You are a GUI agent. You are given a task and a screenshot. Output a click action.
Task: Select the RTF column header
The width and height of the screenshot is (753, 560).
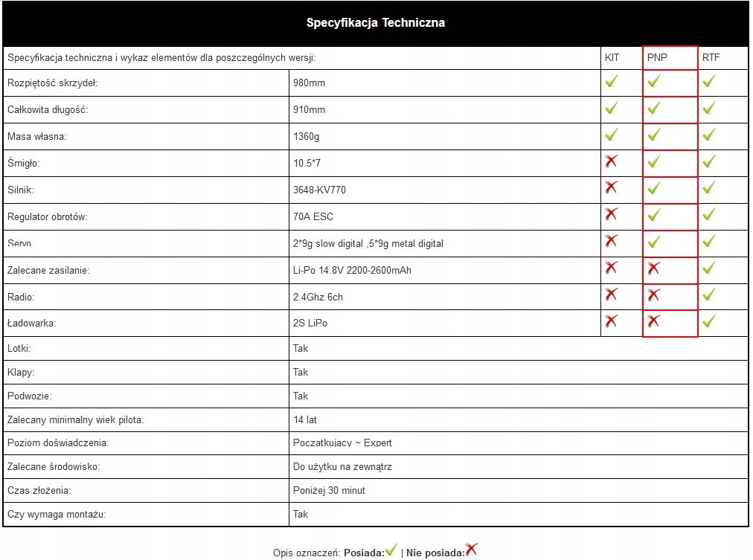coord(711,58)
